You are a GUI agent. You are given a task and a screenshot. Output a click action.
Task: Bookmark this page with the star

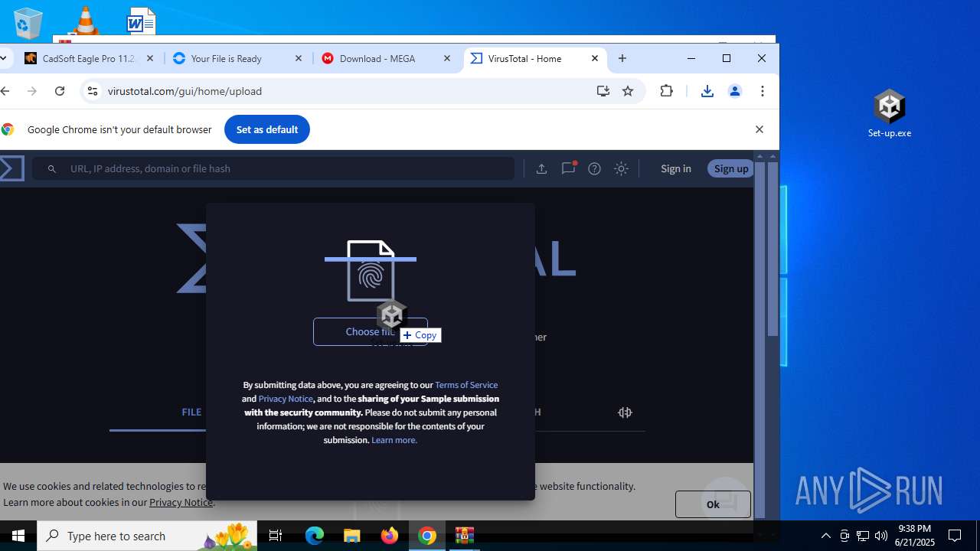[628, 91]
